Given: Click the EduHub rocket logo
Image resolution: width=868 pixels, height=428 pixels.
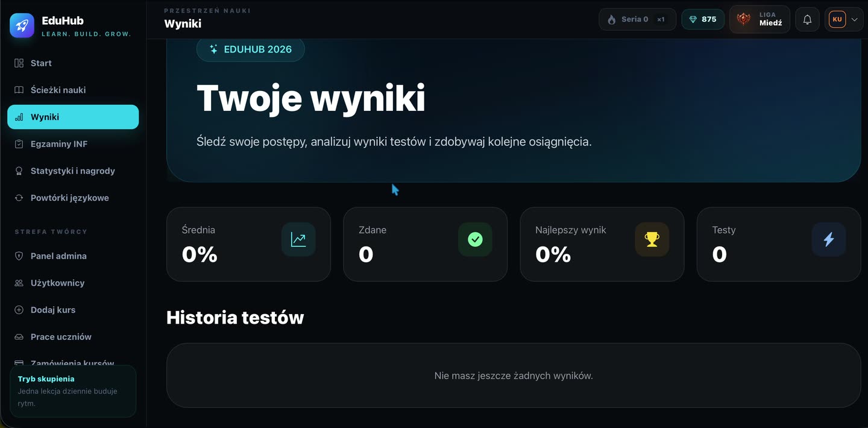Looking at the screenshot, I should tap(22, 25).
